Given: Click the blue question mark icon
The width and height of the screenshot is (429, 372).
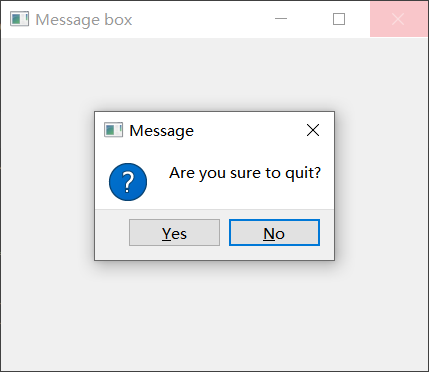Looking at the screenshot, I should tap(128, 182).
